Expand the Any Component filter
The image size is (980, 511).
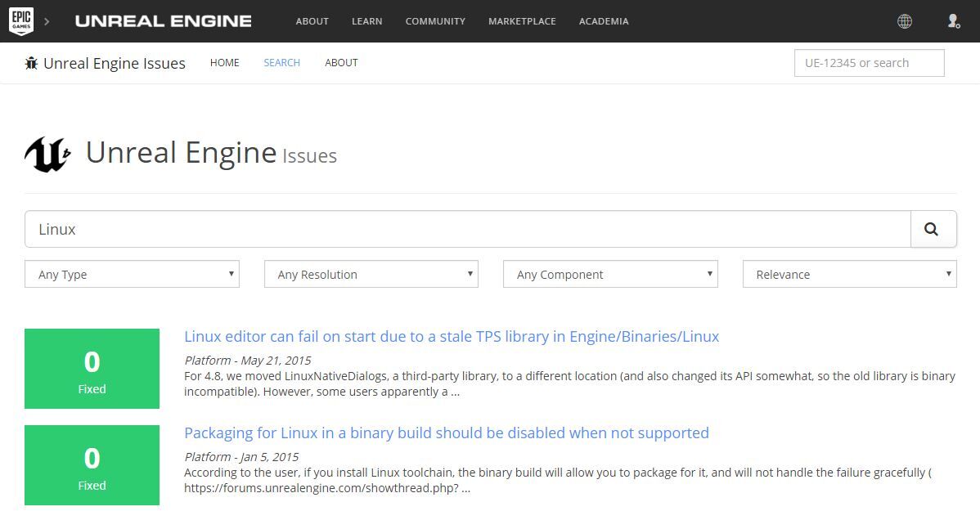pos(609,275)
